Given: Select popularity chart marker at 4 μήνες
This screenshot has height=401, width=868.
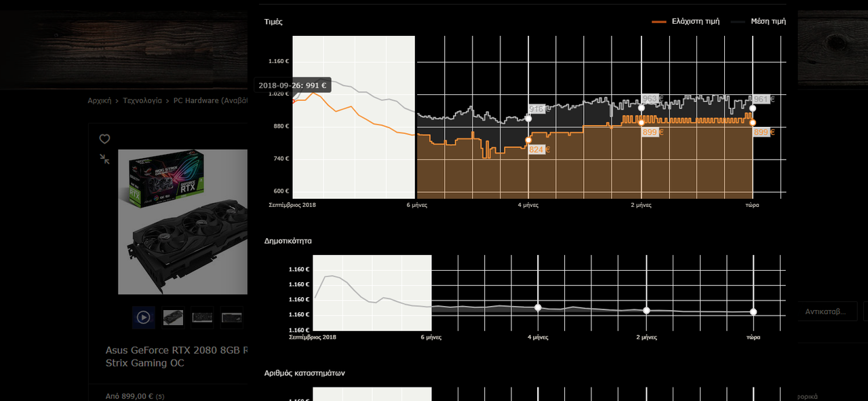Looking at the screenshot, I should 538,307.
